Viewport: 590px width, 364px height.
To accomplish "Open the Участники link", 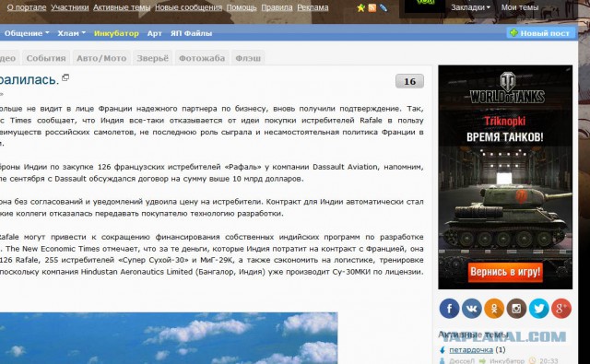I will (70, 7).
